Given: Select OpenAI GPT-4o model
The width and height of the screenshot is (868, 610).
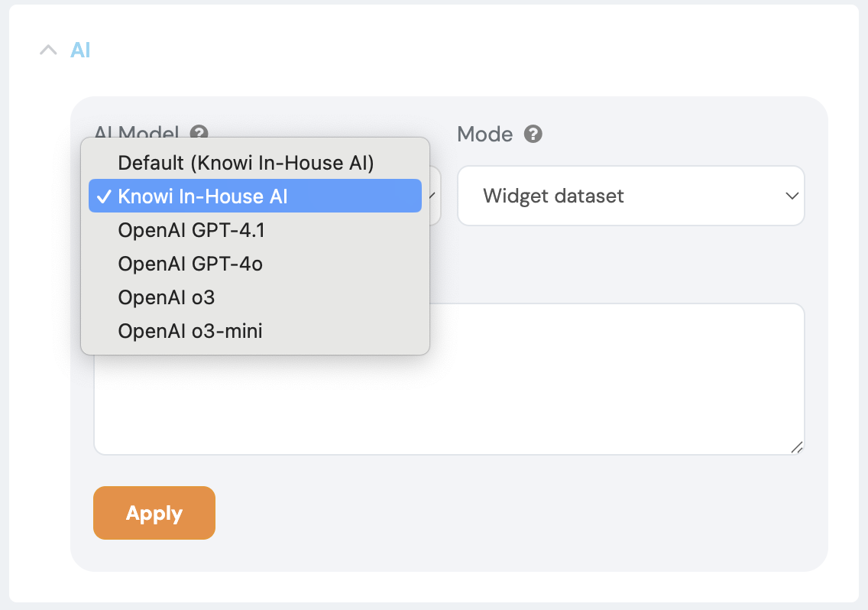Looking at the screenshot, I should pyautogui.click(x=190, y=264).
